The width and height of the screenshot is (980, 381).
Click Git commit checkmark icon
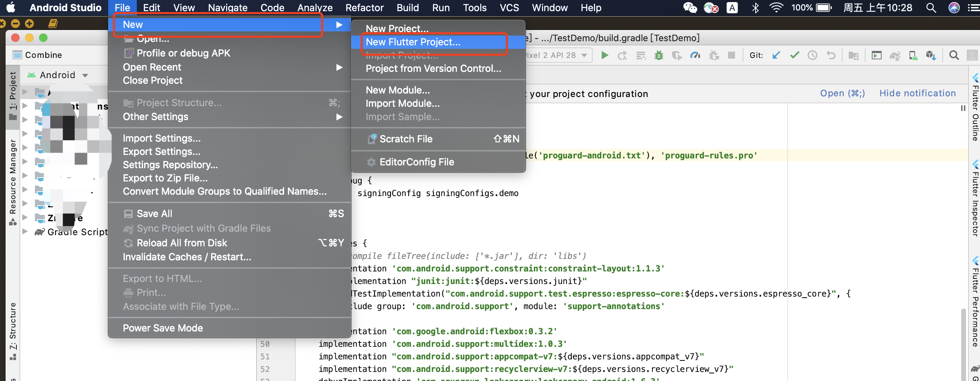coord(794,55)
